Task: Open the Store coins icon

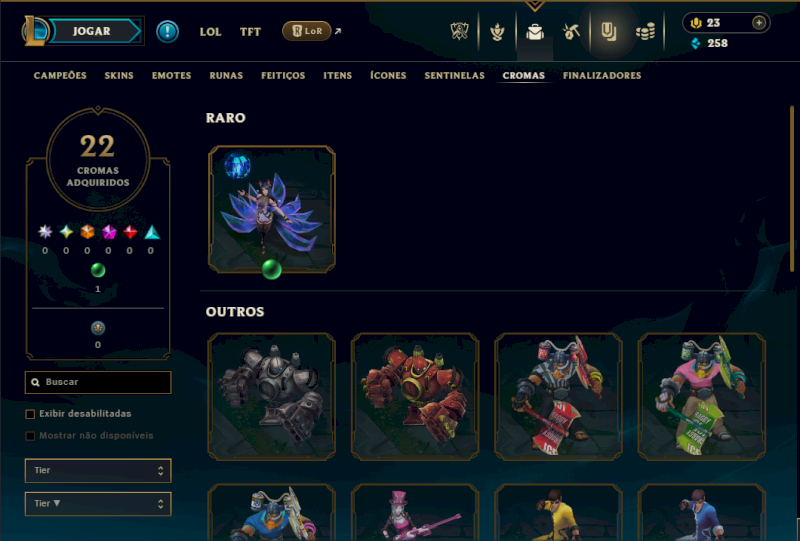Action: (645, 32)
